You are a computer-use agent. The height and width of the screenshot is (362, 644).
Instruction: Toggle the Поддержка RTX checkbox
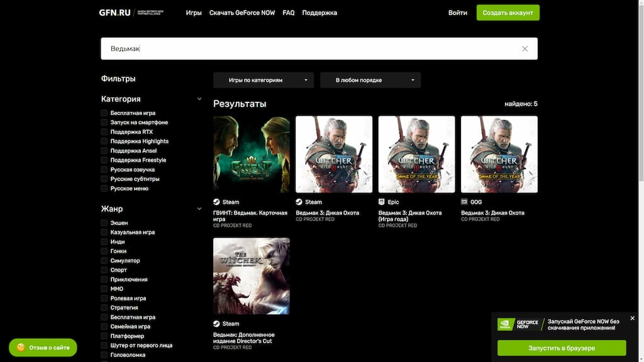click(x=104, y=132)
